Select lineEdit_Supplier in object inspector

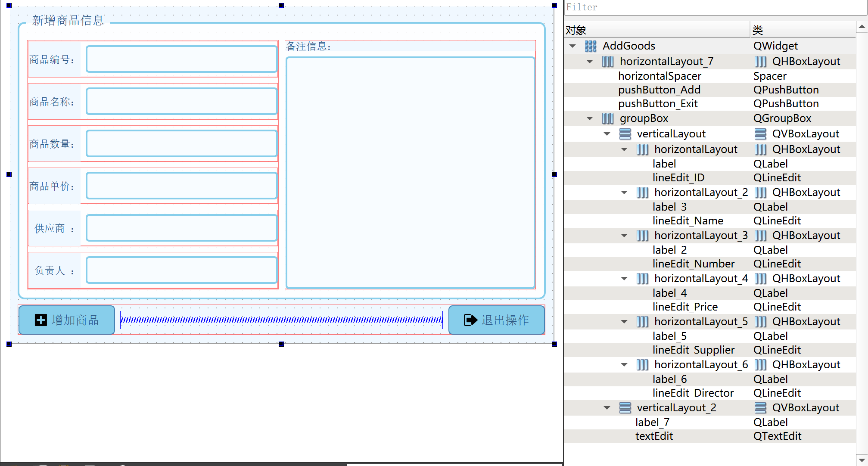coord(693,350)
